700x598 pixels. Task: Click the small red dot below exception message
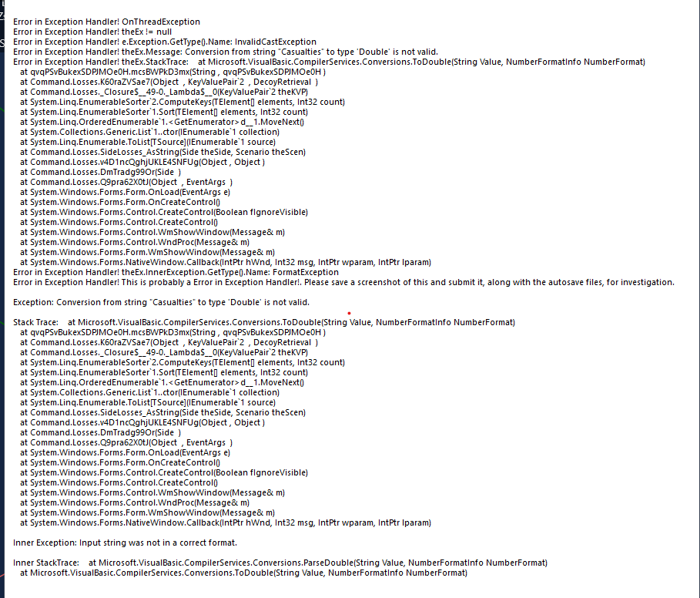(x=349, y=313)
